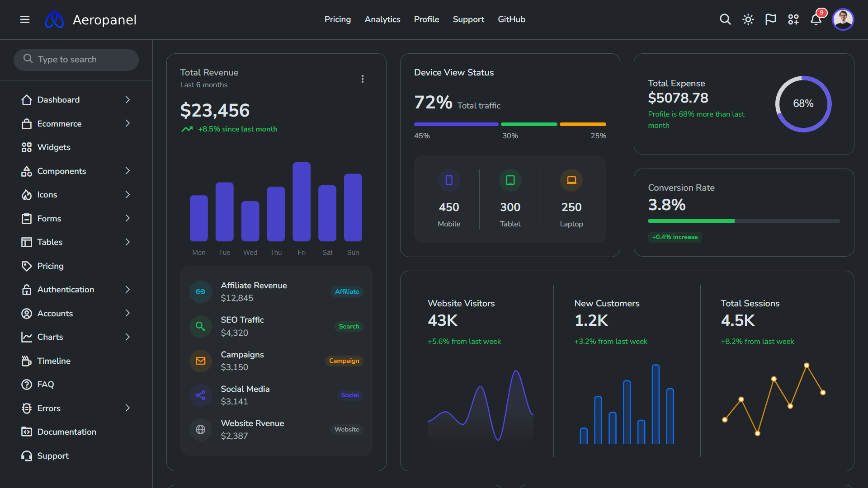Screen dimensions: 868x488
Task: Click the search input field in sidebar
Action: coord(76,59)
